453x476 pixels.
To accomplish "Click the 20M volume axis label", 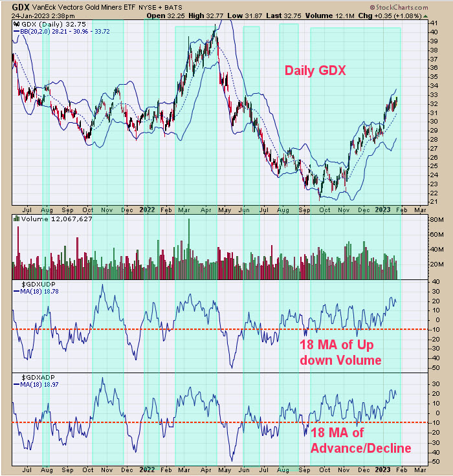I will pos(437,265).
